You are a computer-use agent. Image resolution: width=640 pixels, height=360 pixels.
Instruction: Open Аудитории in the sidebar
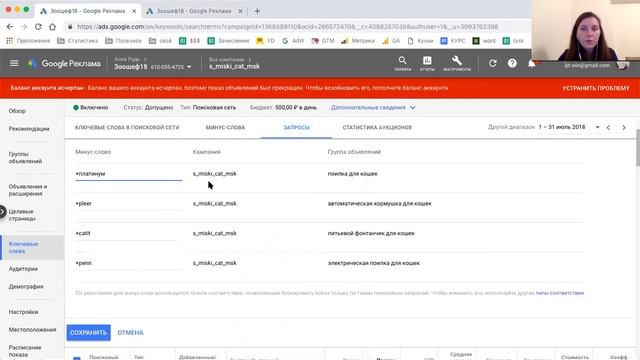click(23, 269)
